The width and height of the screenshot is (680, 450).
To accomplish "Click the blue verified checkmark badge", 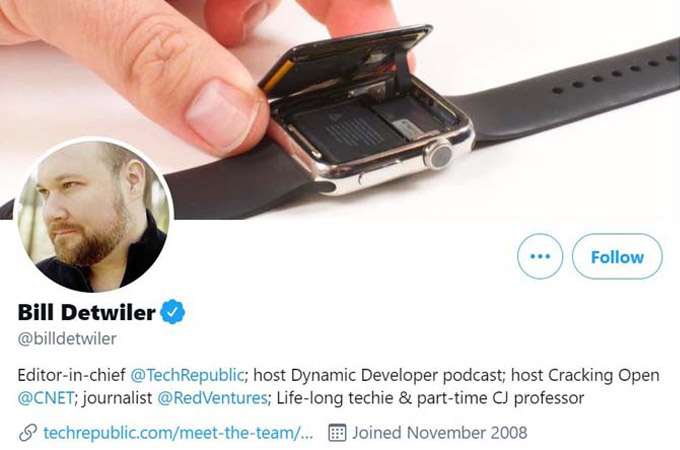I will tap(173, 312).
